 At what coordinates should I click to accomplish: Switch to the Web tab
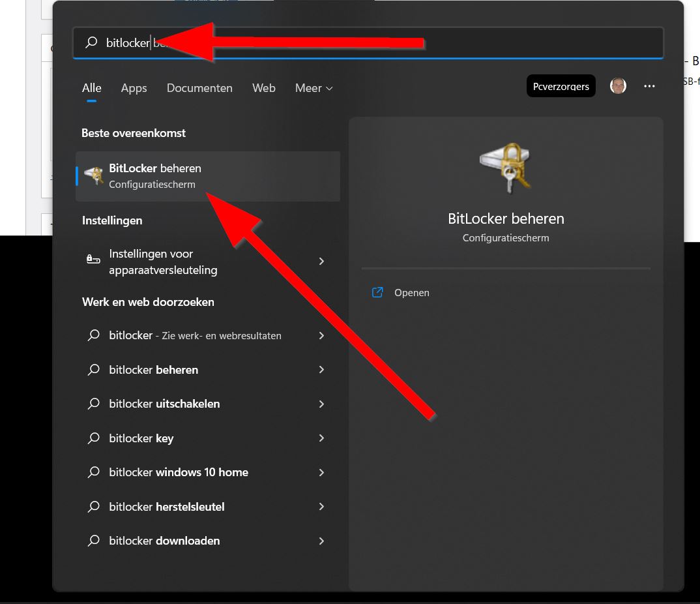(264, 88)
